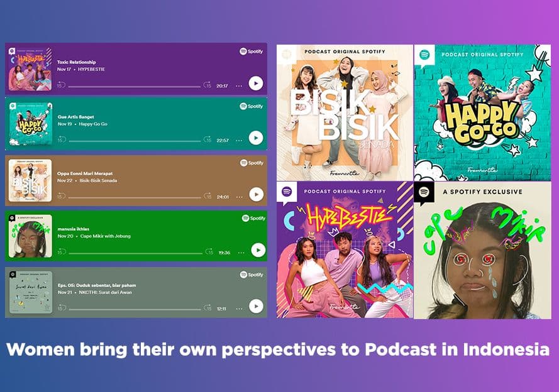559x392 pixels.
Task: Play the Gue Artis Banget episode
Action: pyautogui.click(x=256, y=138)
